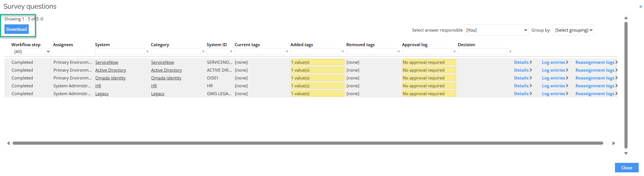
Task: Open Details for Legacy row
Action: pos(523,93)
